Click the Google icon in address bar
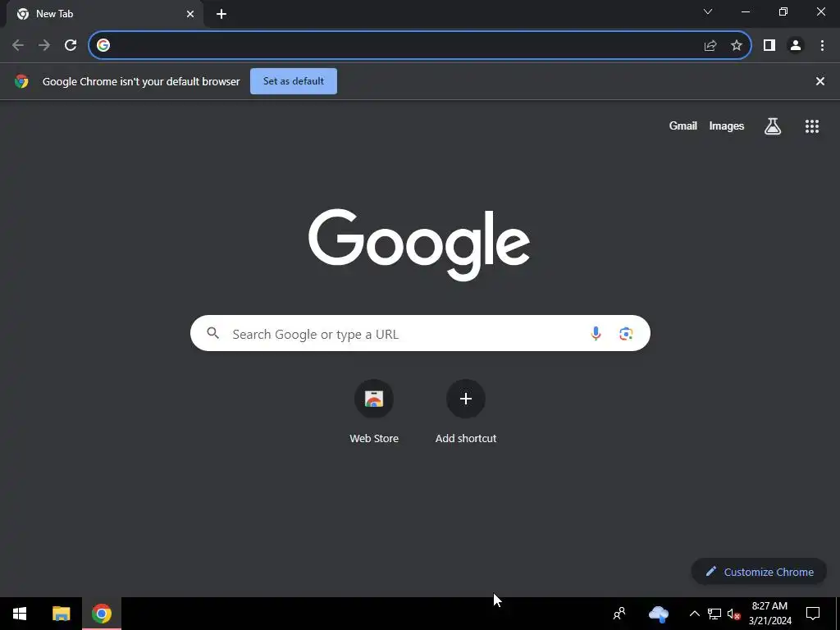This screenshot has width=840, height=630. click(103, 46)
